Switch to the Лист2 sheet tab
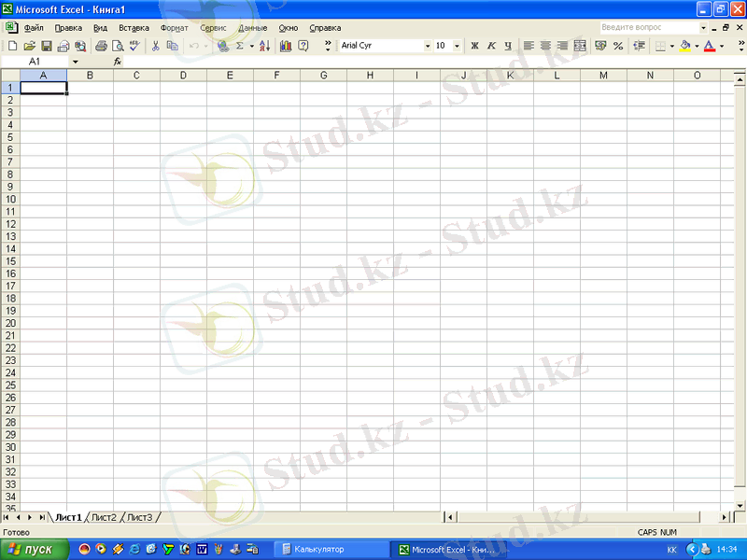The image size is (747, 560). [104, 517]
